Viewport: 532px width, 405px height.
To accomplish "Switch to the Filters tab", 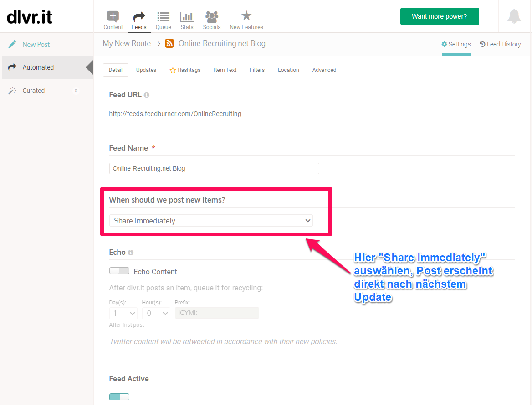I will [257, 70].
